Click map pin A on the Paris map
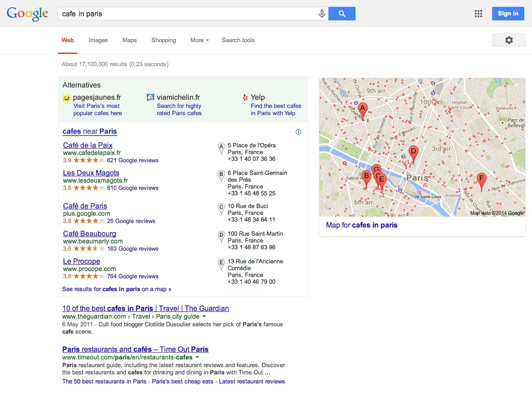The height and width of the screenshot is (393, 532). (362, 110)
